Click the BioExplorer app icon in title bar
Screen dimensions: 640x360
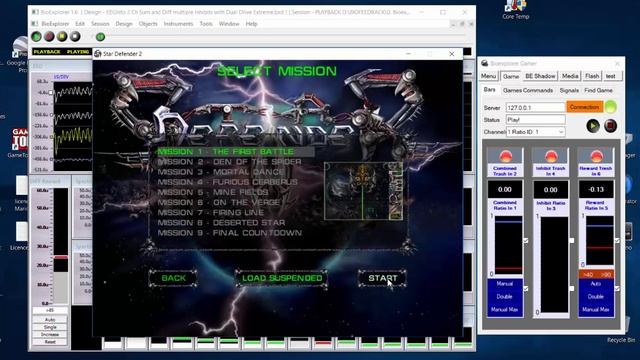[x=36, y=12]
